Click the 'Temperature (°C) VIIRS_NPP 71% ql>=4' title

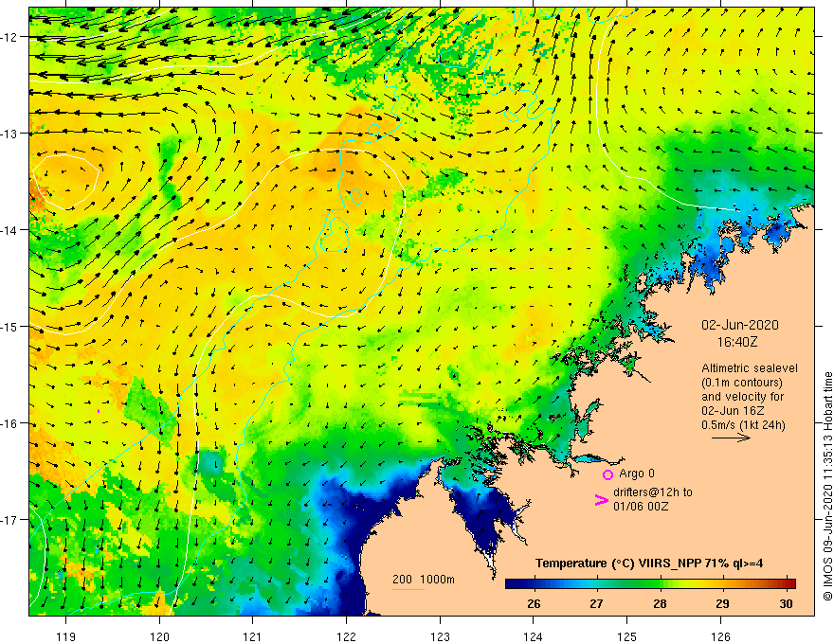pos(649,563)
